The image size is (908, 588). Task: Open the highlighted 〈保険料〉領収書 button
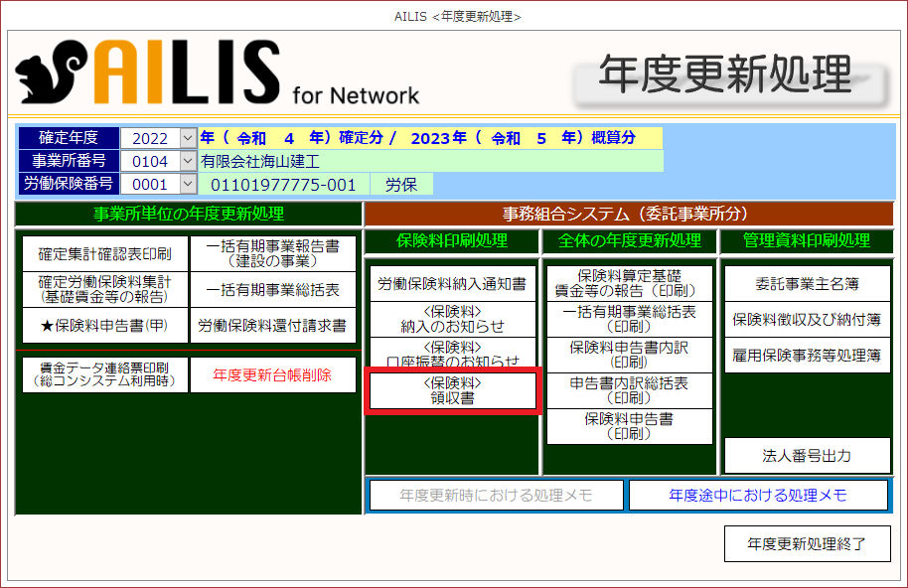coord(452,390)
